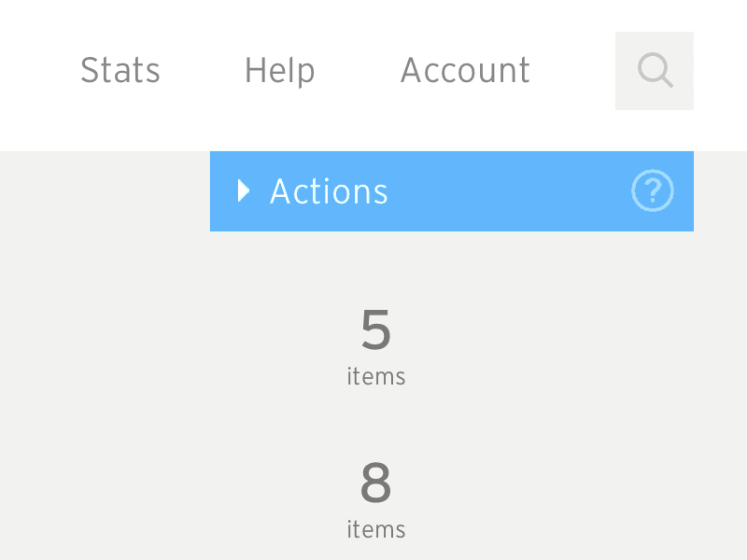Image resolution: width=747 pixels, height=560 pixels.
Task: Toggle the white arrow beside Actions
Action: (x=244, y=191)
